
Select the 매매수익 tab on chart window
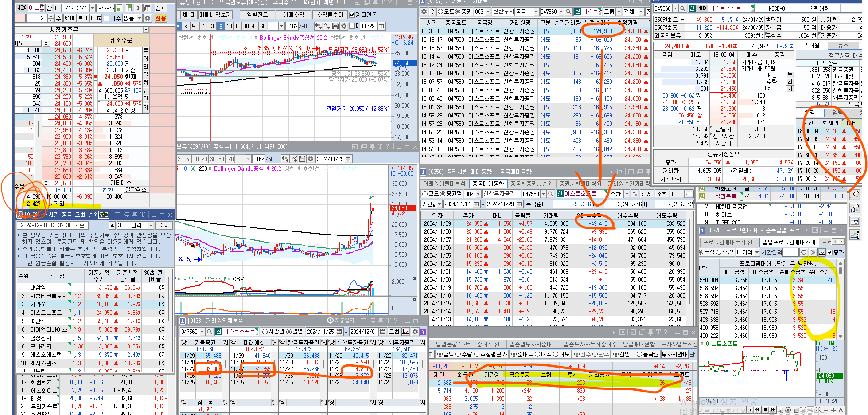293,15
